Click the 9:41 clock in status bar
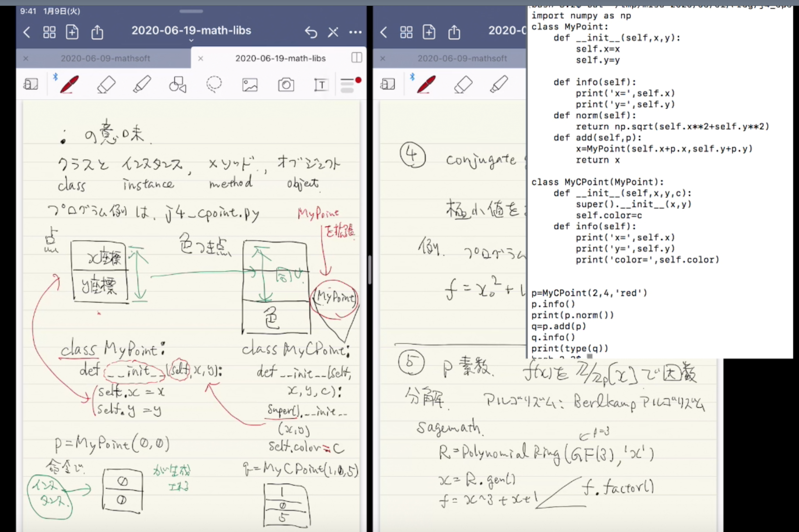 coord(28,11)
